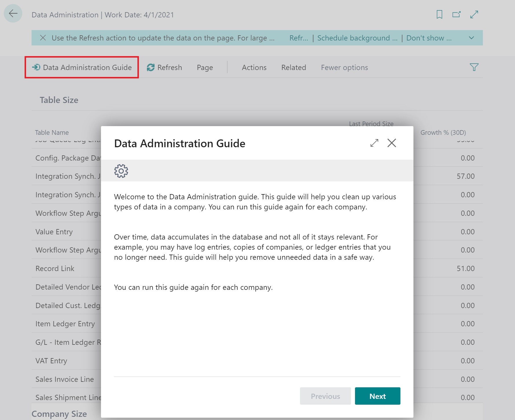Bookmark this page with the bookmark icon
This screenshot has width=515, height=420.
pos(439,14)
